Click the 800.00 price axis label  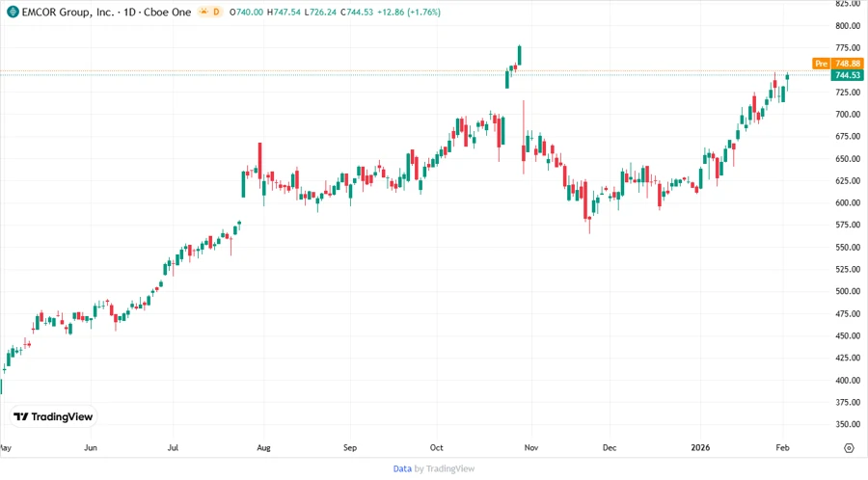pos(848,25)
